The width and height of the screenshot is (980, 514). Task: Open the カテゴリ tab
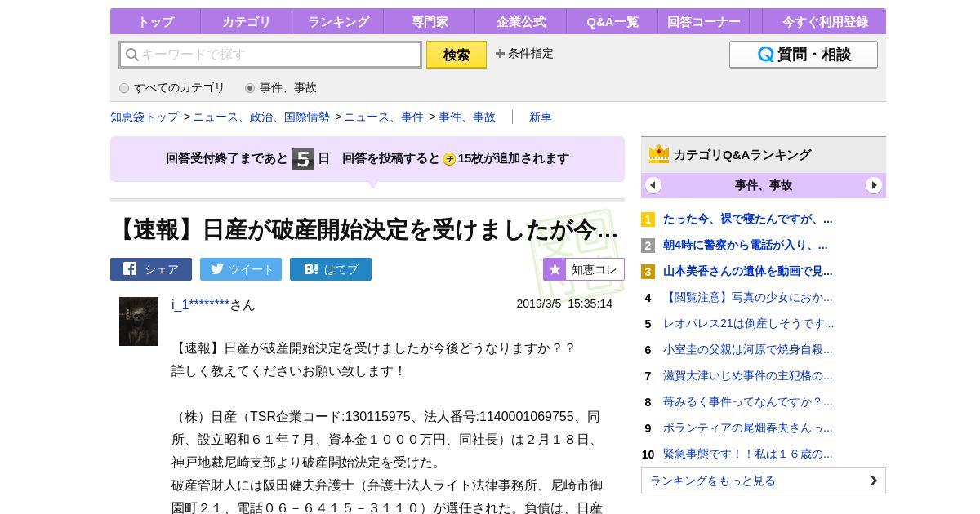[247, 21]
